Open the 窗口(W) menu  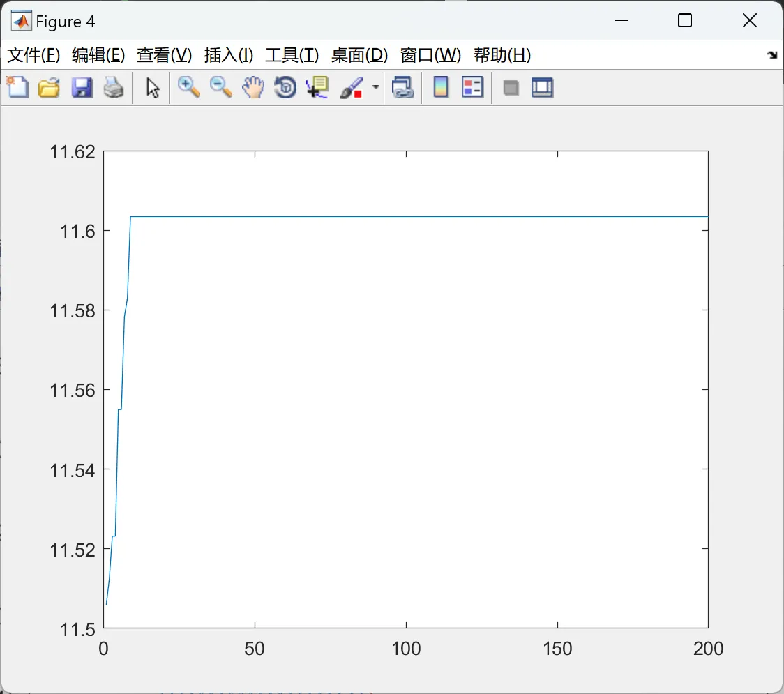pos(430,55)
